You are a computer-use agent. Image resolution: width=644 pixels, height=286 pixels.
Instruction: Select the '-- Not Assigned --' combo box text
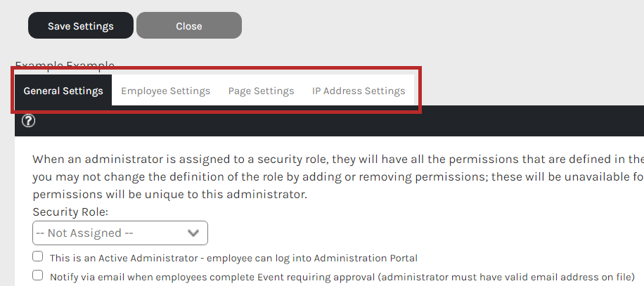[x=84, y=233]
